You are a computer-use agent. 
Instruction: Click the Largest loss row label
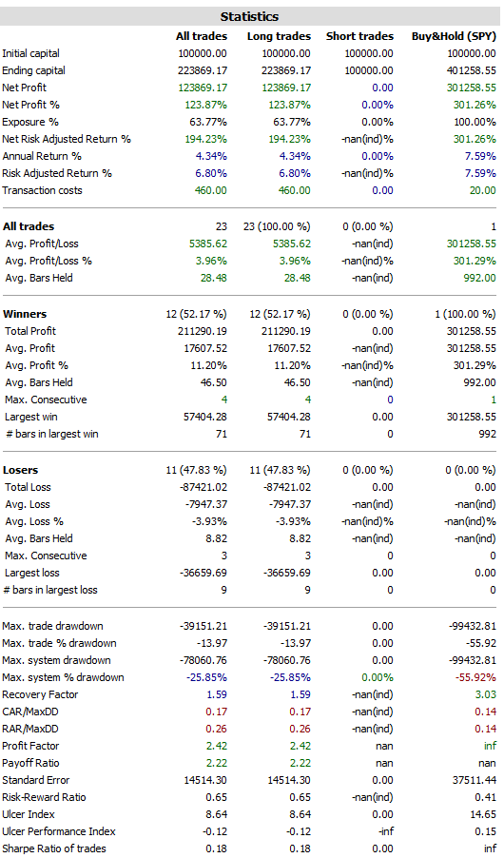pos(31,573)
